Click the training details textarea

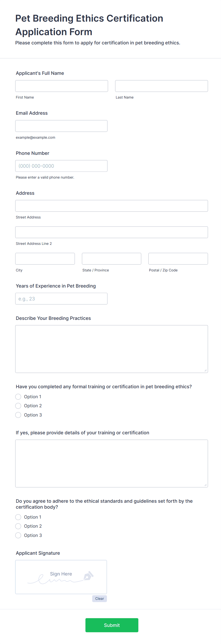(x=111, y=463)
